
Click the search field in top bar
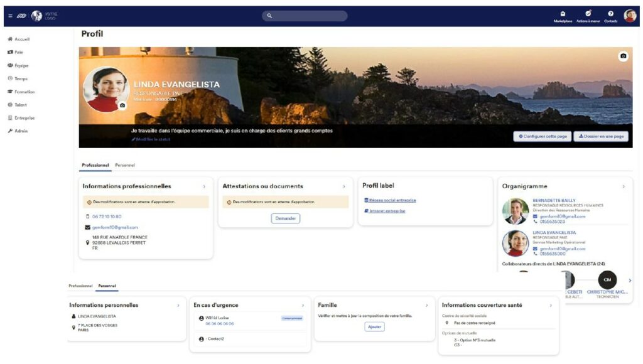[305, 16]
